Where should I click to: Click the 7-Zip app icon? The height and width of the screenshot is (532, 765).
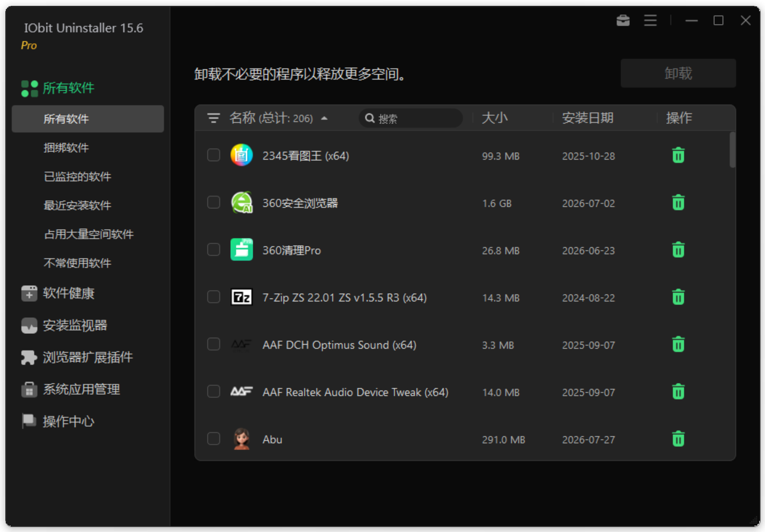point(241,297)
